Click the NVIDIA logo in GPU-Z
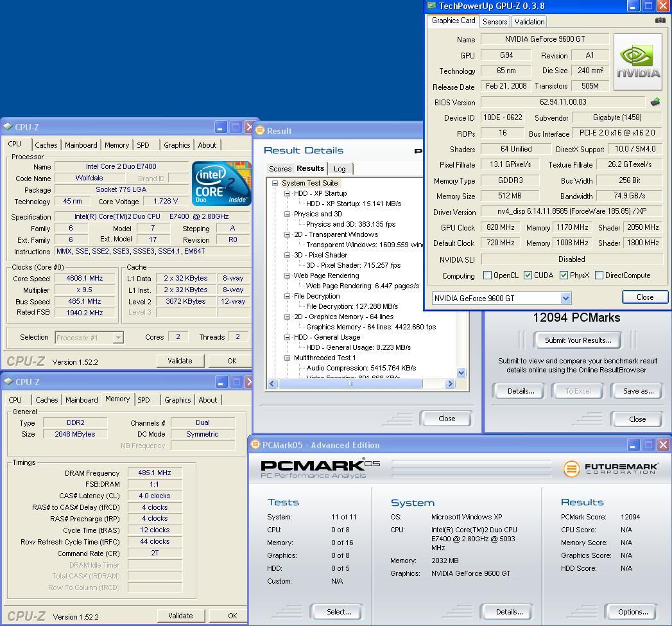Image resolution: width=672 pixels, height=626 pixels. [x=638, y=62]
